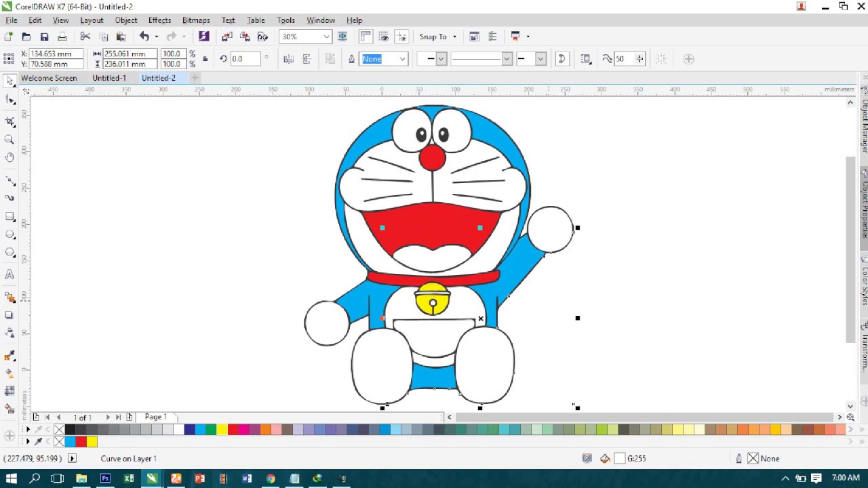Activate the Zoom magnifier tool
Viewport: 868px width, 488px height.
coord(9,140)
